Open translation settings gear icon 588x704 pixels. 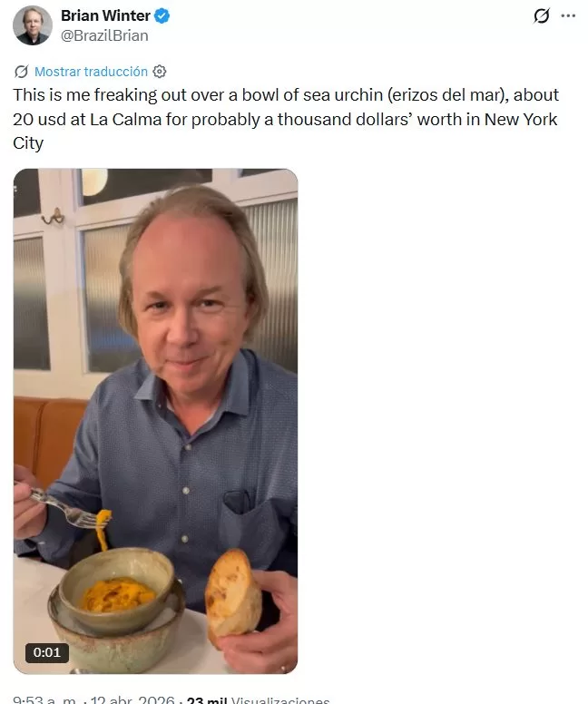(x=160, y=72)
